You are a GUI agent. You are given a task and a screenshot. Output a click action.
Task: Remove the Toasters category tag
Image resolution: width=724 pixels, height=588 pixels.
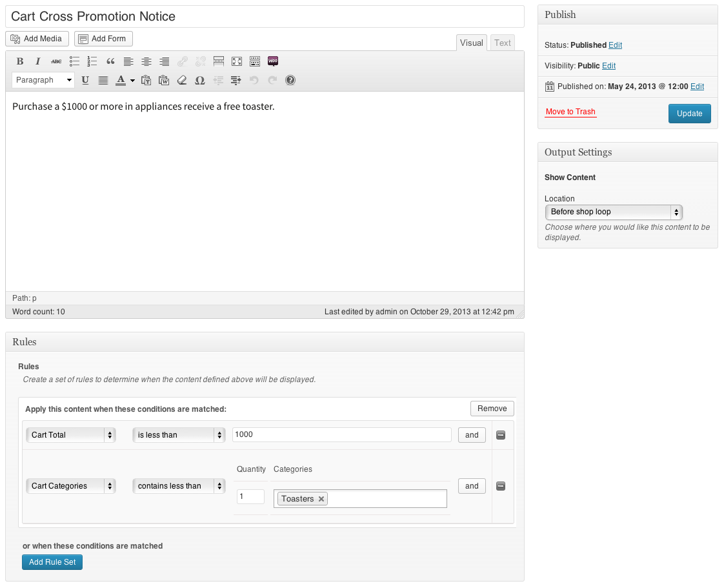321,498
